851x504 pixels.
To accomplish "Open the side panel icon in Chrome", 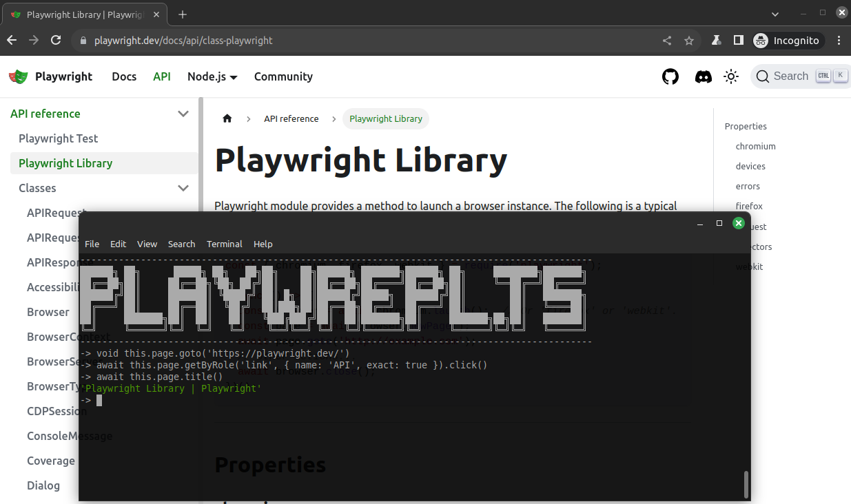I will coord(739,41).
